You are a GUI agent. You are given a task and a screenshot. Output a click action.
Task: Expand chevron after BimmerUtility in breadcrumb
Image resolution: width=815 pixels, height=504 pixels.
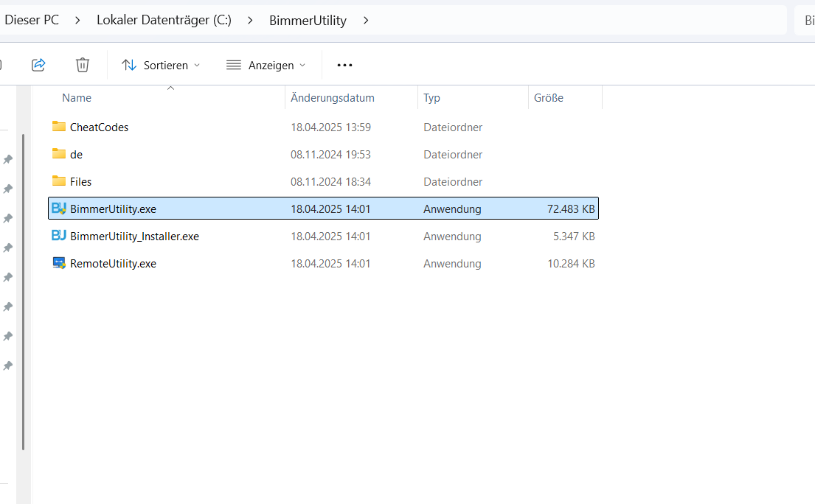pos(366,20)
